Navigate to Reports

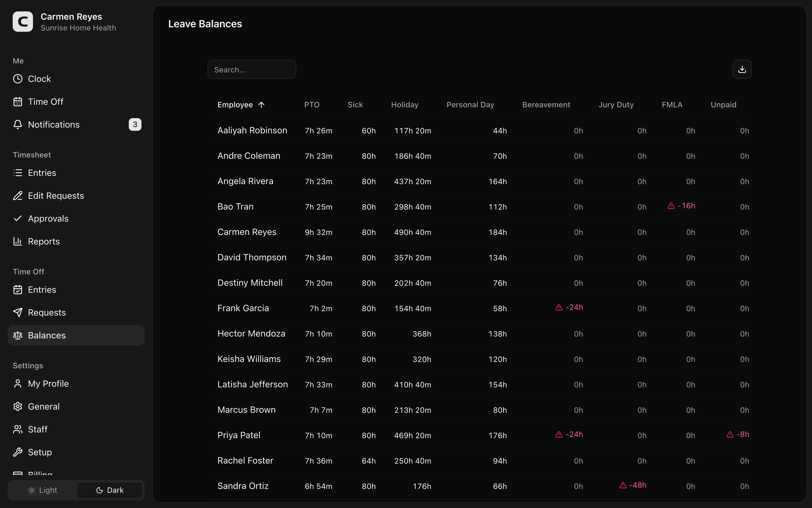(x=76, y=241)
